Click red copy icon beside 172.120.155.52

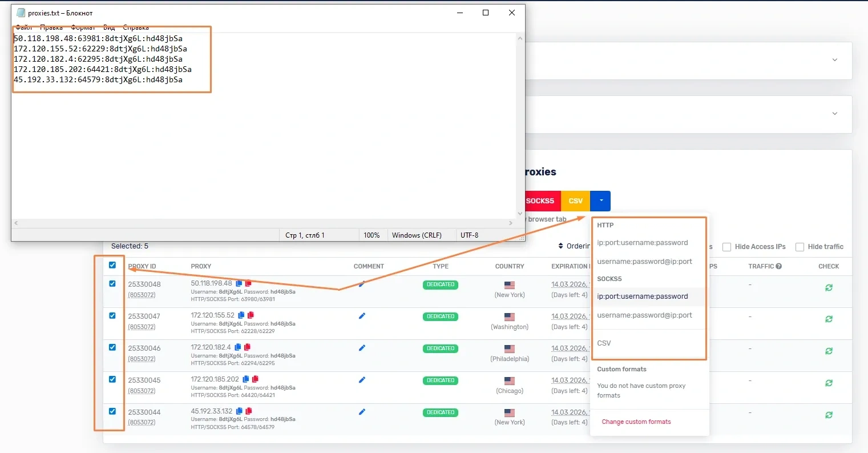coord(251,315)
